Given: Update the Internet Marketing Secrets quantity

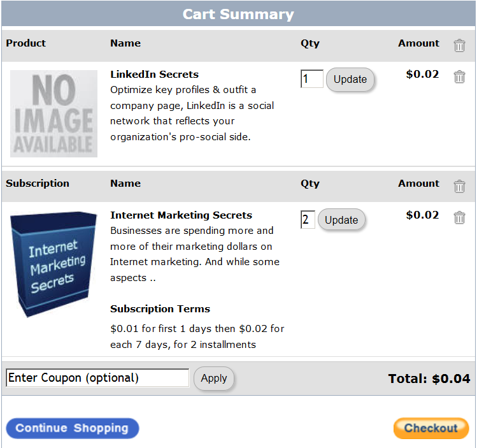Looking at the screenshot, I should click(x=341, y=220).
